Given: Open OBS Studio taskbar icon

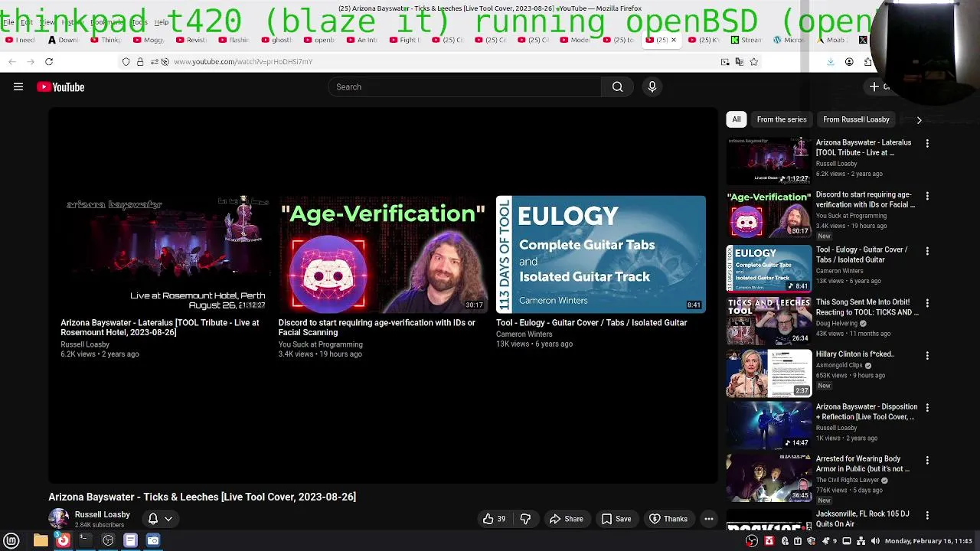Looking at the screenshot, I should (108, 540).
